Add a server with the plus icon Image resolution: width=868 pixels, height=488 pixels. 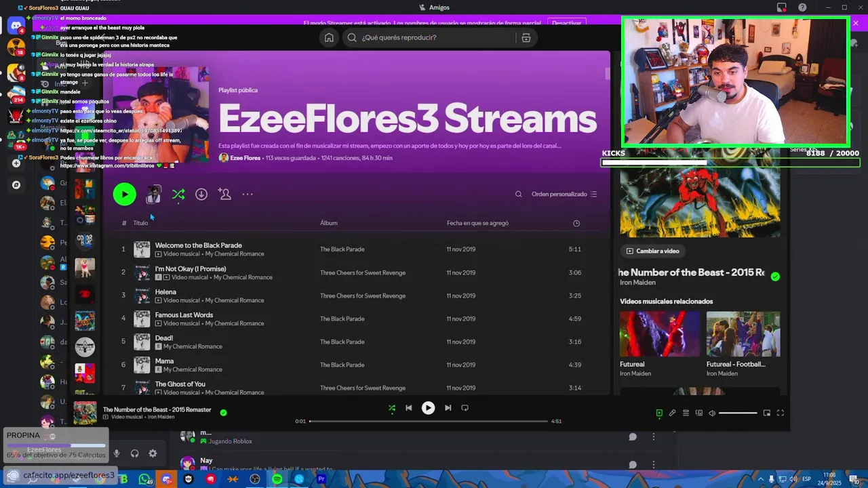point(16,163)
